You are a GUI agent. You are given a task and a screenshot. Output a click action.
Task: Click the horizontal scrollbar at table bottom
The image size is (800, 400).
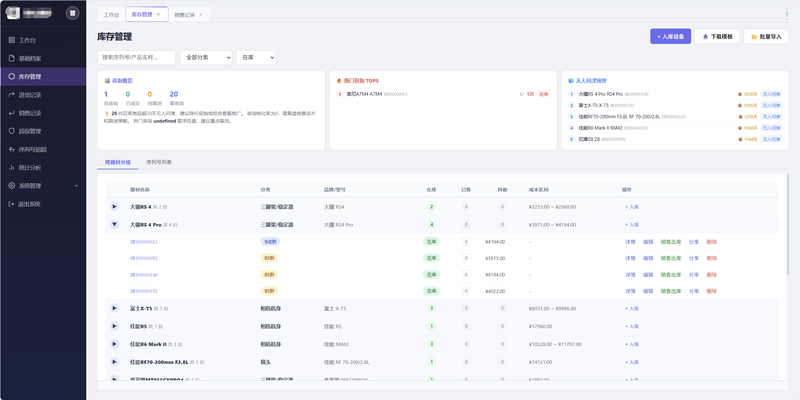pyautogui.click(x=443, y=386)
